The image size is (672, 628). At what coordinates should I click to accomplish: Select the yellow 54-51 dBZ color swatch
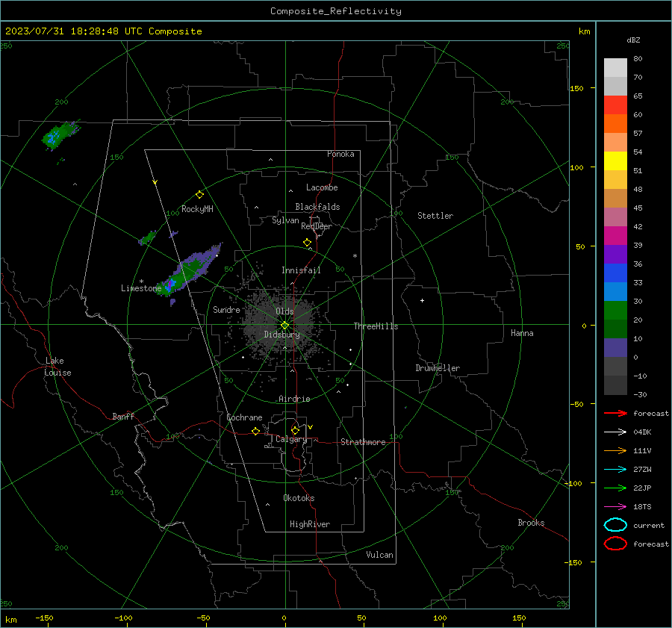coord(615,161)
